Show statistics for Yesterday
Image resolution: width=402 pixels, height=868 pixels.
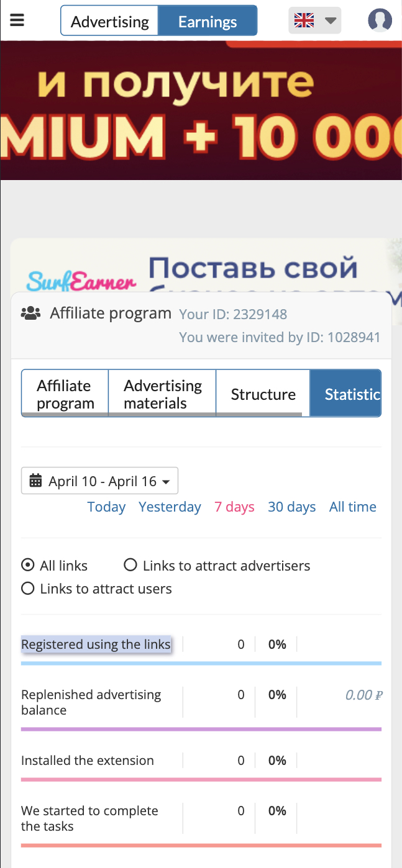pos(170,507)
